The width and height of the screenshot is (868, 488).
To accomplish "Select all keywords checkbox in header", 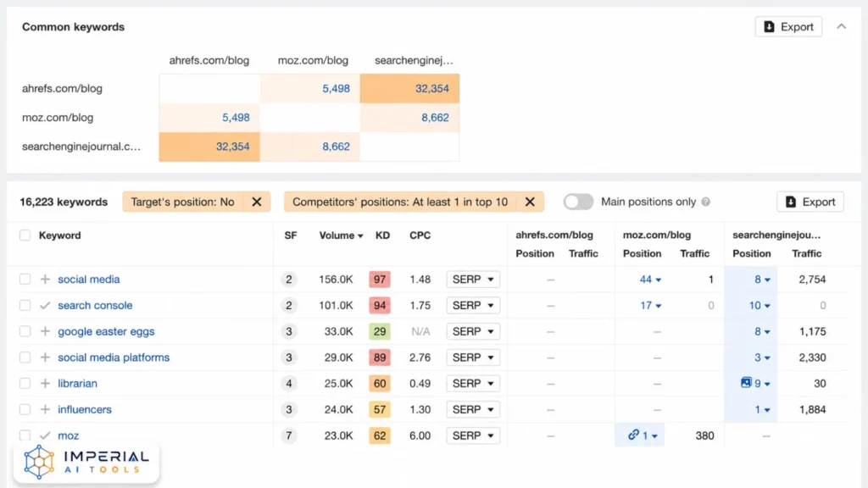I will (x=25, y=236).
